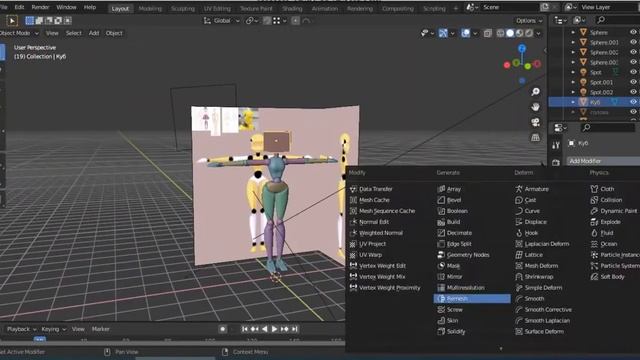Switch perspective/orthographic with the grid icon
Viewport: 640px width, 360px height.
point(536,138)
